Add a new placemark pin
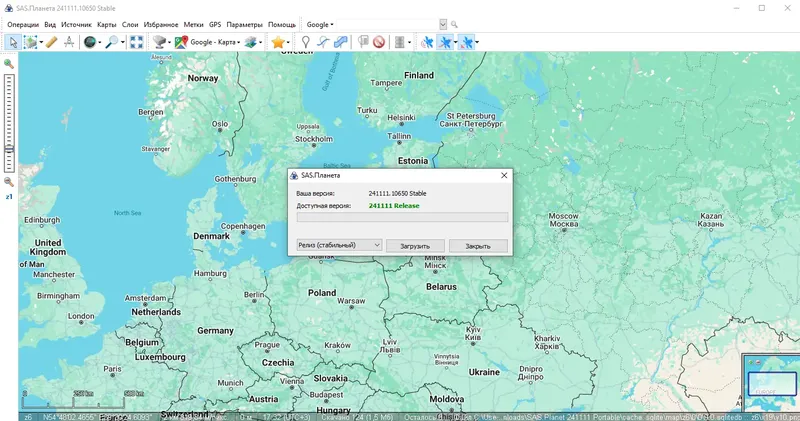This screenshot has height=421, width=800. tap(306, 42)
